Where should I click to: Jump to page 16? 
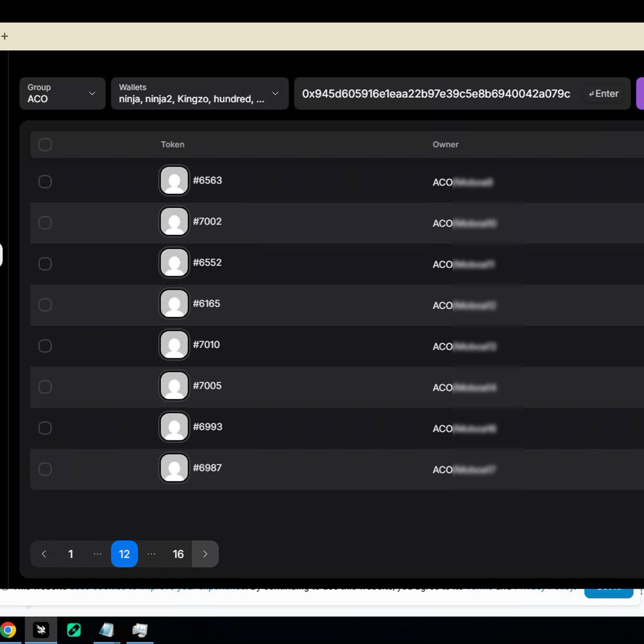click(178, 554)
